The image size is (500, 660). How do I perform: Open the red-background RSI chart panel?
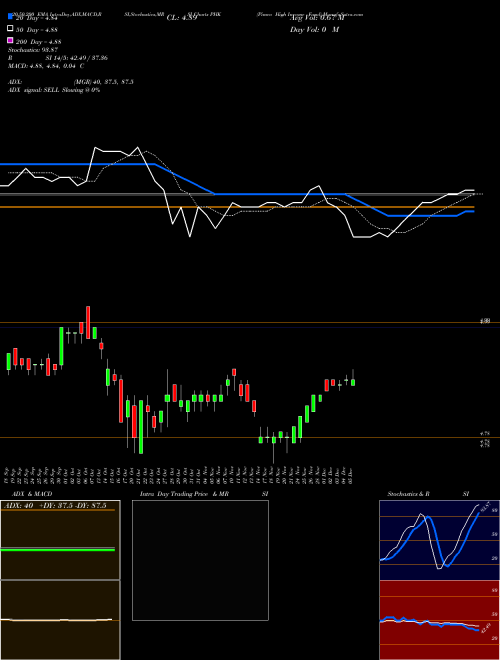pyautogui.click(x=439, y=620)
